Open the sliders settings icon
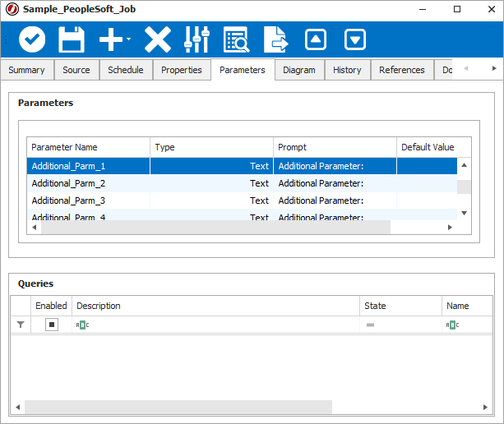 pyautogui.click(x=197, y=39)
